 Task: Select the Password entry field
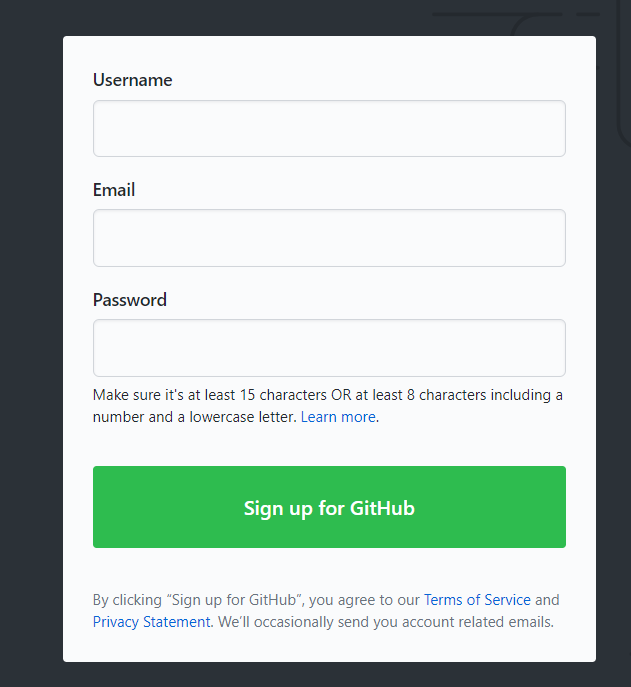329,348
